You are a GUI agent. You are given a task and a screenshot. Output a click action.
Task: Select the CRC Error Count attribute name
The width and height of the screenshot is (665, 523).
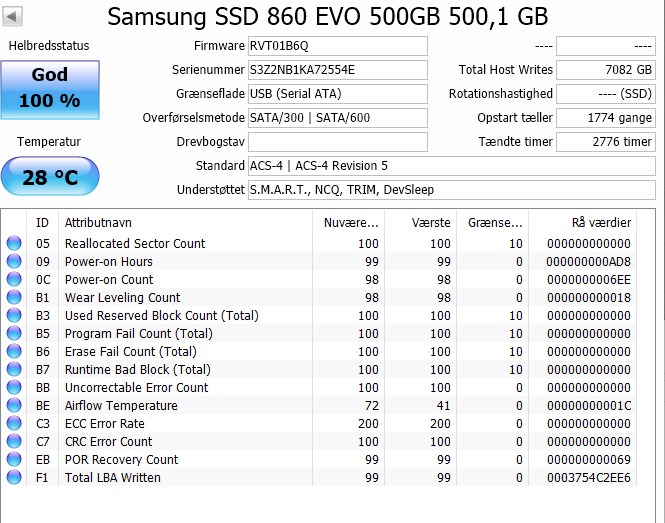pyautogui.click(x=109, y=442)
